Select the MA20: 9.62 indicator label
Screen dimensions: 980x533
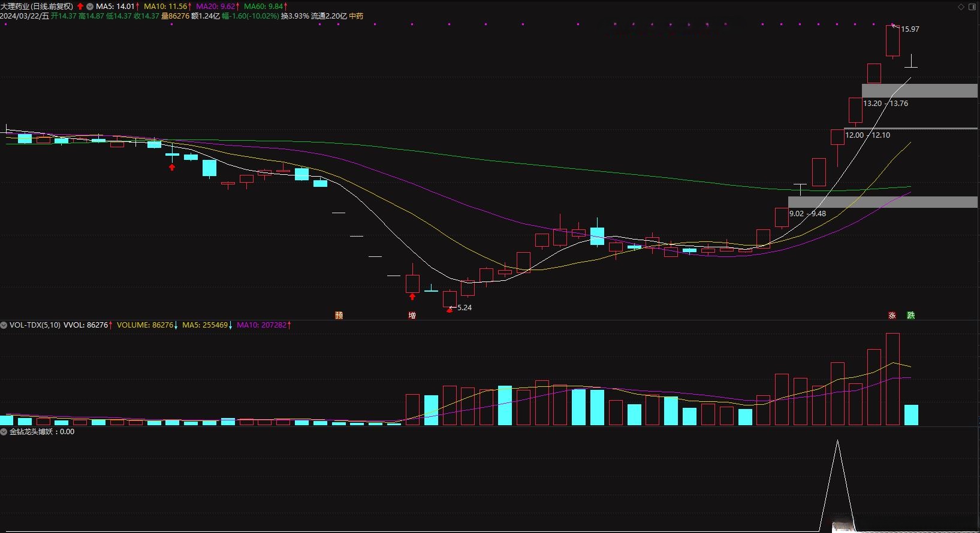[215, 7]
